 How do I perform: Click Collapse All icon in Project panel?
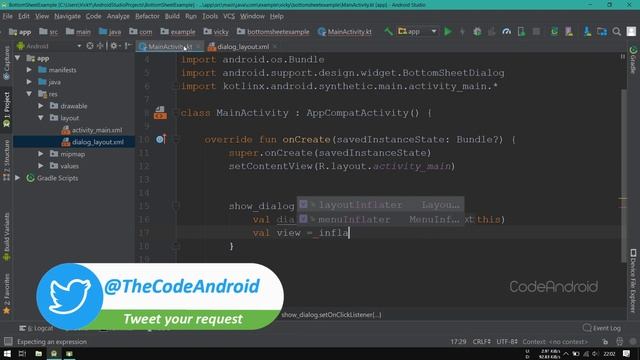(x=100, y=46)
